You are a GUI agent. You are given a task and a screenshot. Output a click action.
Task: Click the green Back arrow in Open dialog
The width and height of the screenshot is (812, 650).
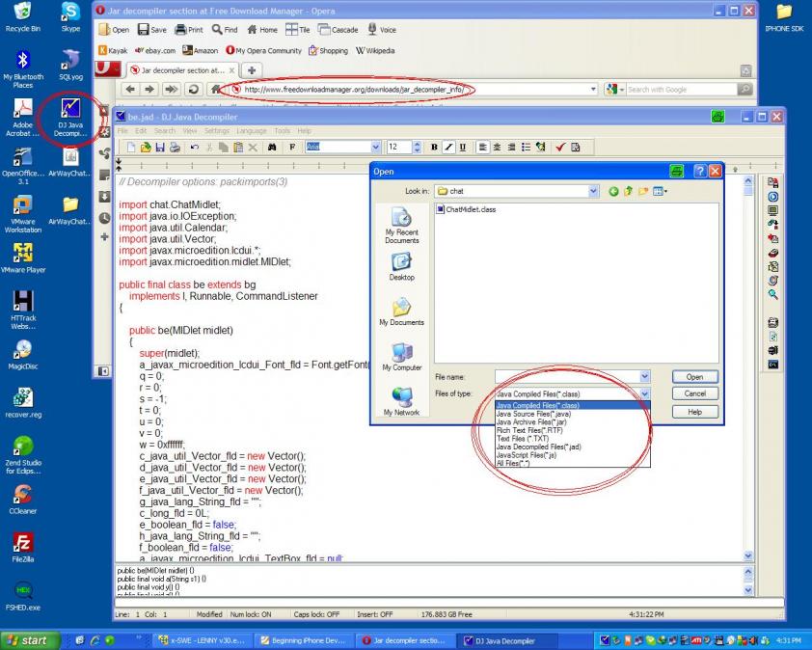click(613, 191)
